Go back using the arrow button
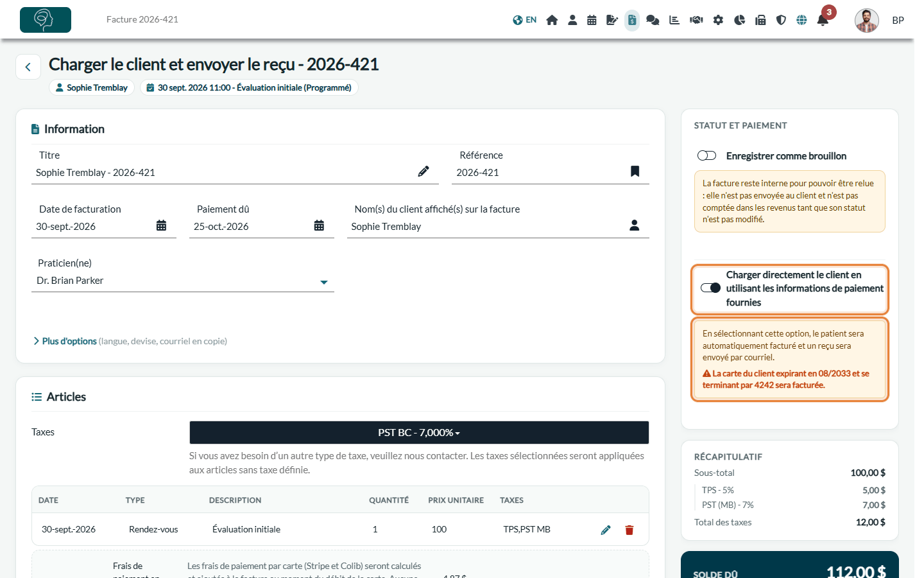This screenshot has height=578, width=924. coord(28,67)
